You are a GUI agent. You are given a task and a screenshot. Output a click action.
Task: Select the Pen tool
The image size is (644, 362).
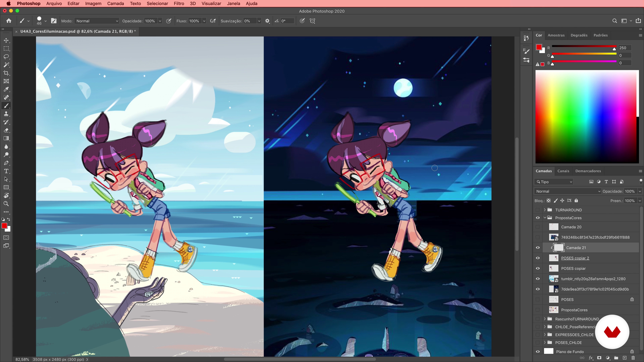click(x=6, y=163)
